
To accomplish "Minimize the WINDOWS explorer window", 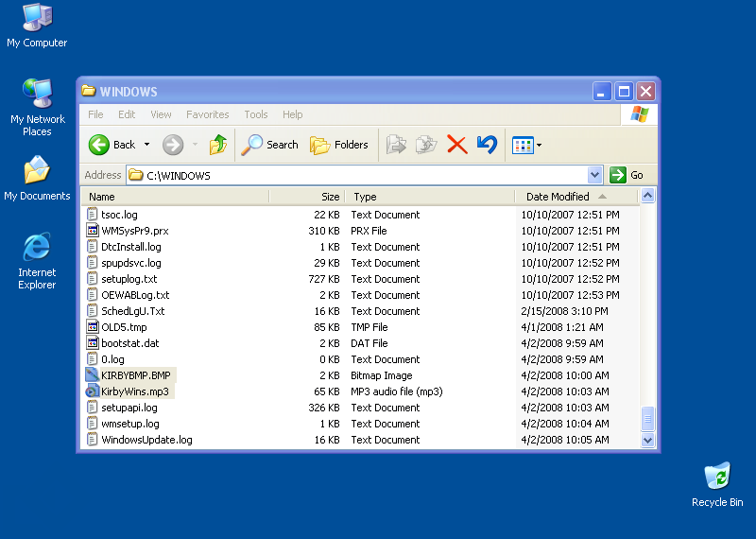I will tap(602, 91).
